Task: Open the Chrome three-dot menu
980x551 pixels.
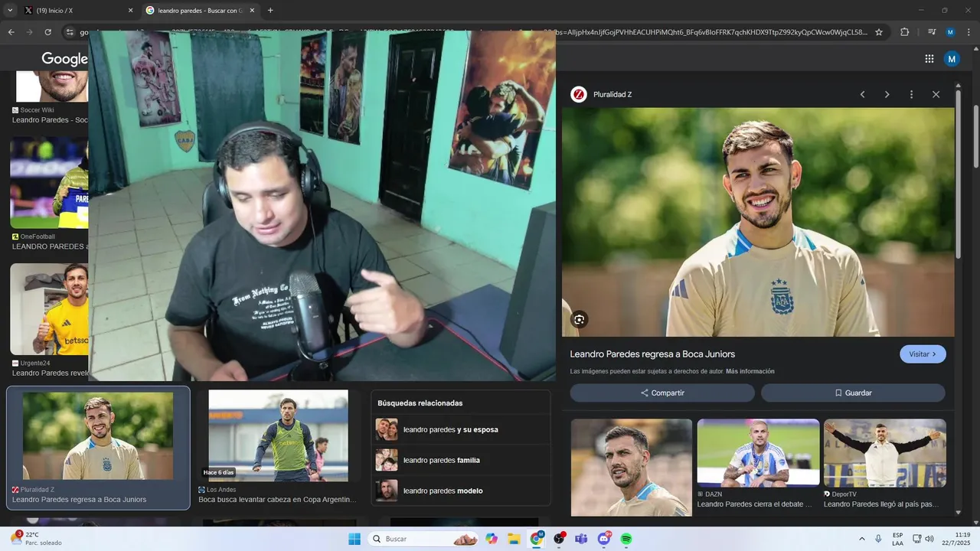Action: (969, 32)
